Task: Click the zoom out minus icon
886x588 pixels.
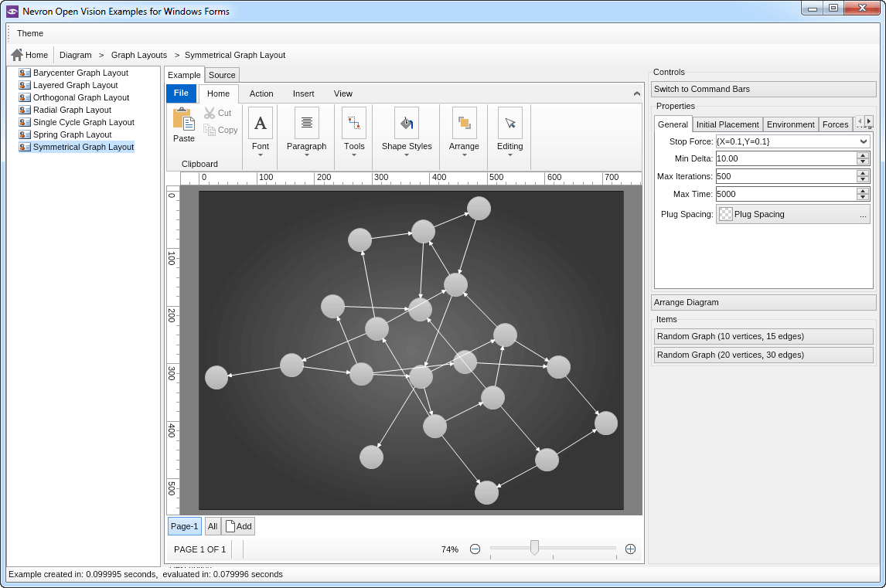Action: pyautogui.click(x=475, y=549)
